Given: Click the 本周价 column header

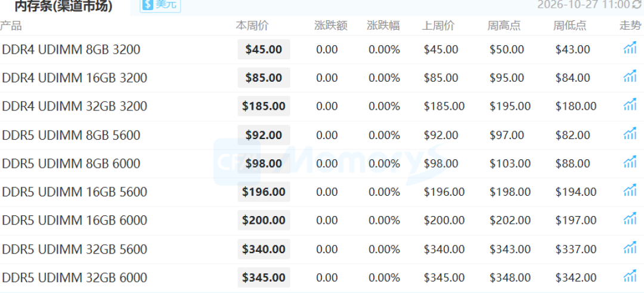Looking at the screenshot, I should click(252, 26).
